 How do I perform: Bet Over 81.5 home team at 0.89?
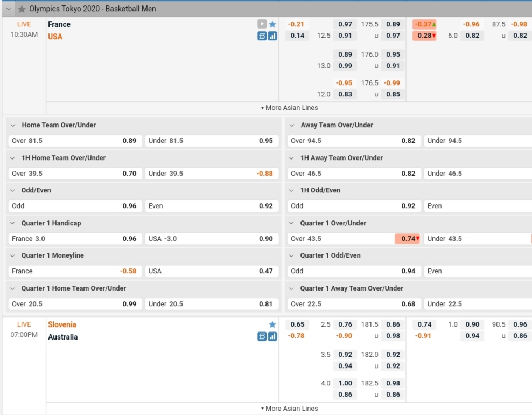pos(75,141)
